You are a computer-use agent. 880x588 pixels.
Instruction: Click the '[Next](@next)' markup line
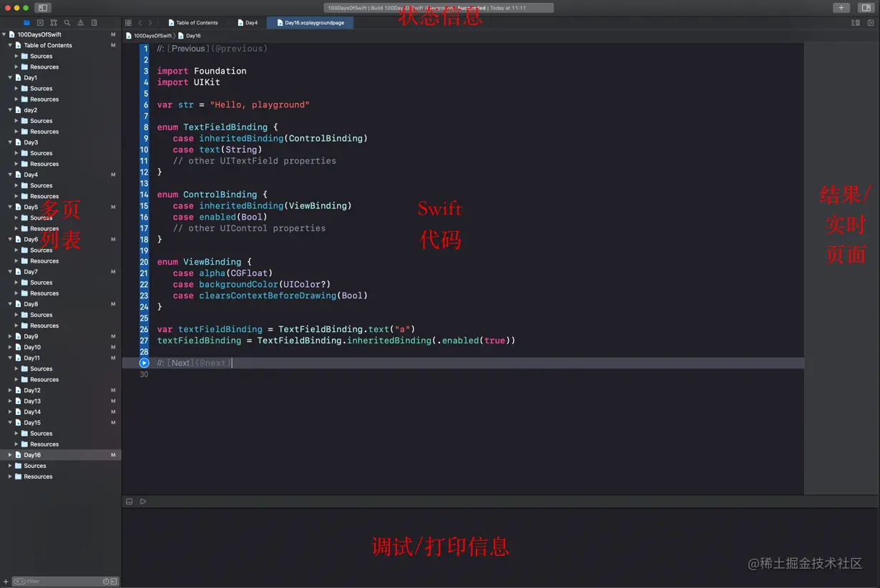[x=195, y=363]
